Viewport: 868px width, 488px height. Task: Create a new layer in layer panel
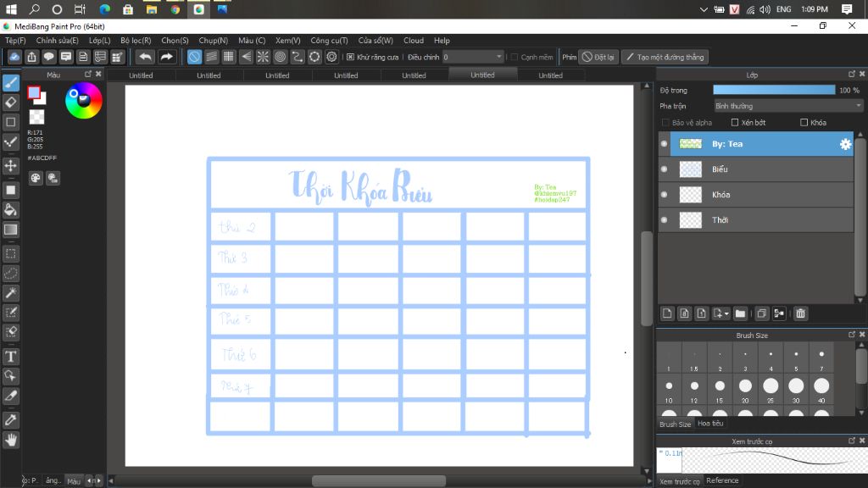tap(667, 313)
